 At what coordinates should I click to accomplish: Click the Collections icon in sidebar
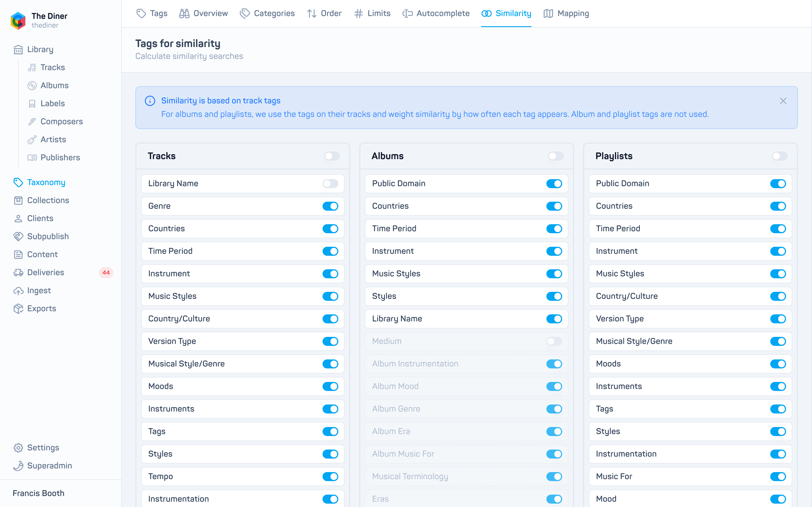18,201
